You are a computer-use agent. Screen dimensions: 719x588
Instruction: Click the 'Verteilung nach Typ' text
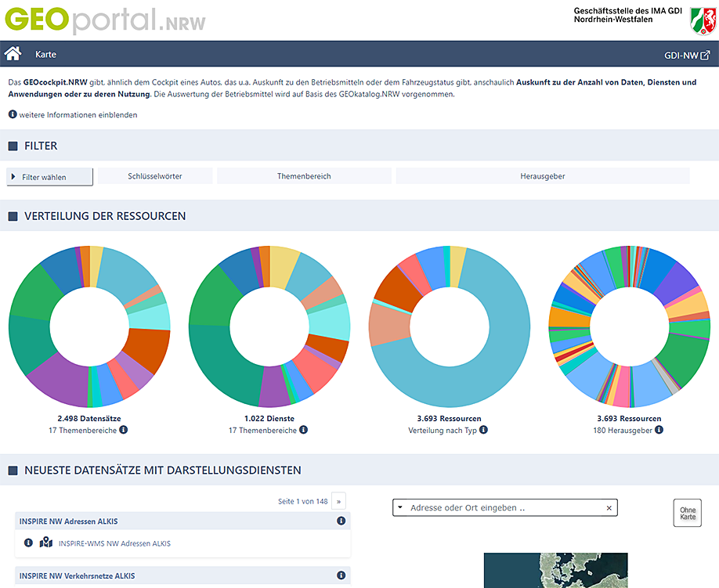443,431
